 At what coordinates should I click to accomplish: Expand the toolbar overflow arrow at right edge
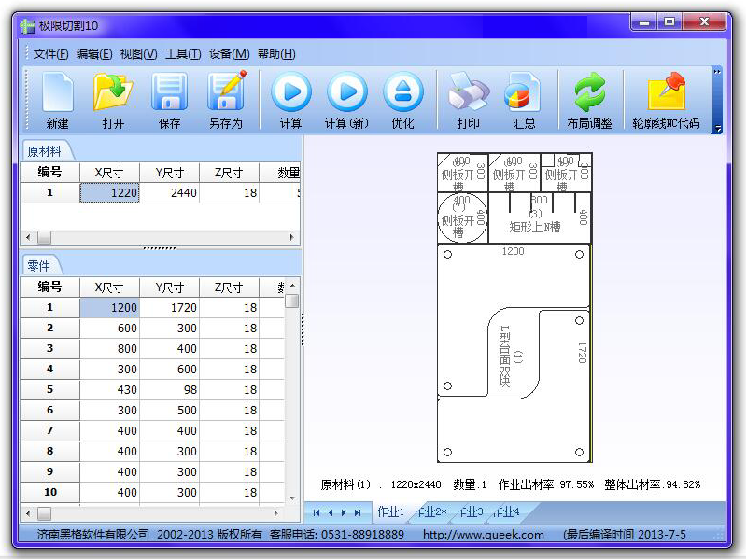pos(717,128)
